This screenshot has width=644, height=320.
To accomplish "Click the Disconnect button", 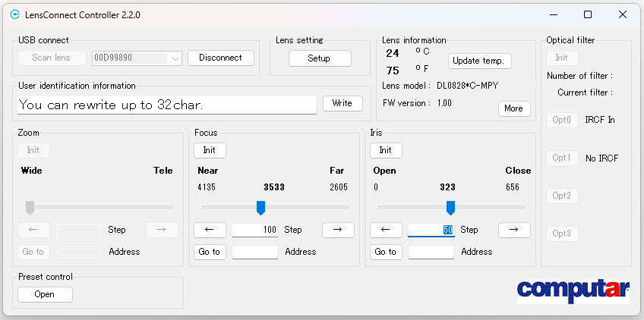I will tap(220, 58).
